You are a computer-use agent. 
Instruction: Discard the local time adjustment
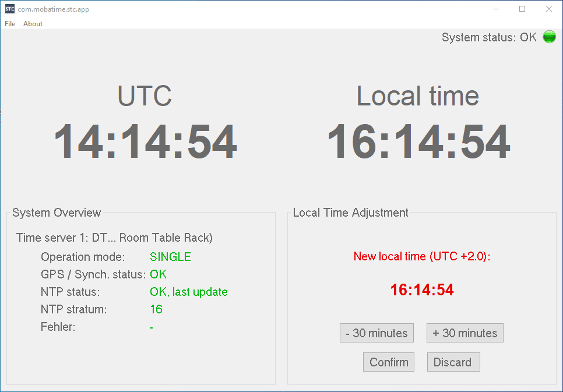click(453, 362)
